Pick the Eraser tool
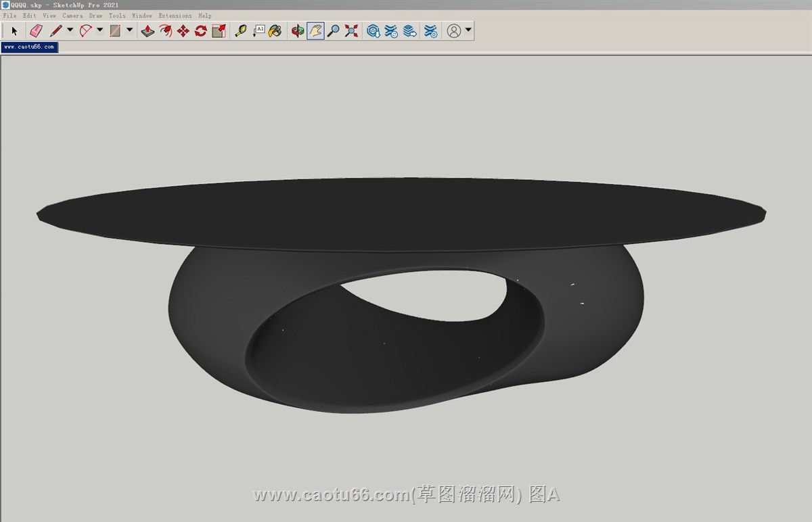This screenshot has height=522, width=812. 36,30
